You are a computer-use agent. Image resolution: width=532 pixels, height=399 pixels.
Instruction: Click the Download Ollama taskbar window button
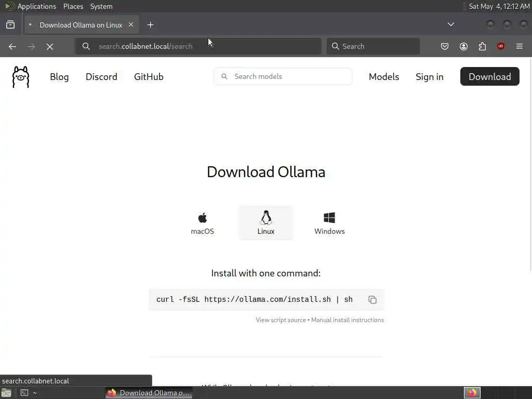coord(149,393)
